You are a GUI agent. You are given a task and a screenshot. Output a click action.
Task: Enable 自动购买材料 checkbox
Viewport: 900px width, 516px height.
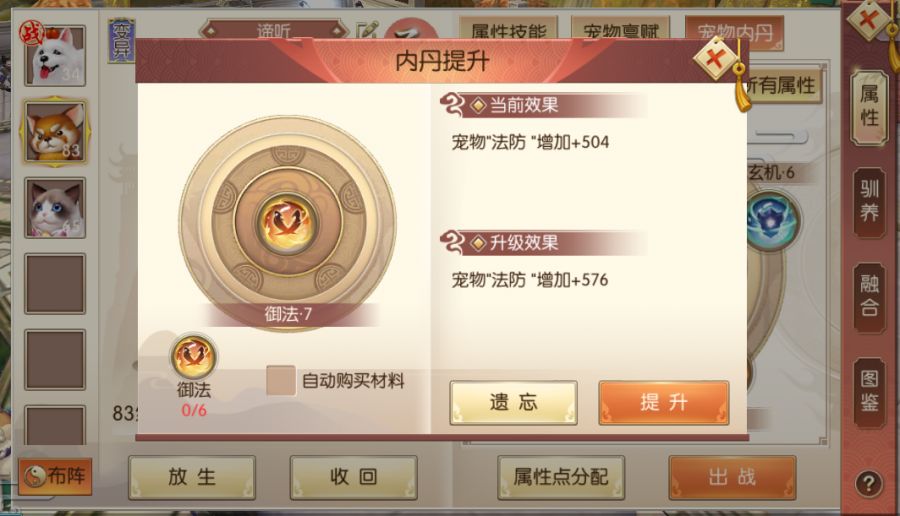pyautogui.click(x=281, y=380)
